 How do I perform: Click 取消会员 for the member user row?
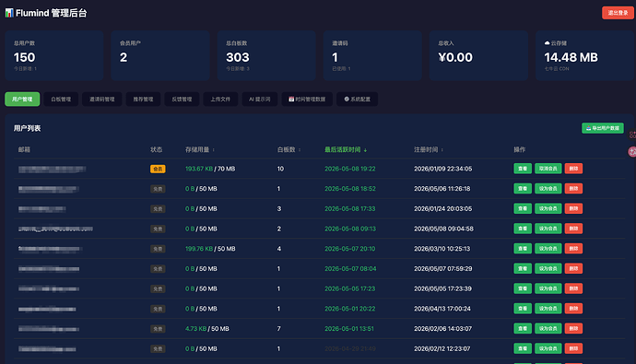pyautogui.click(x=548, y=169)
